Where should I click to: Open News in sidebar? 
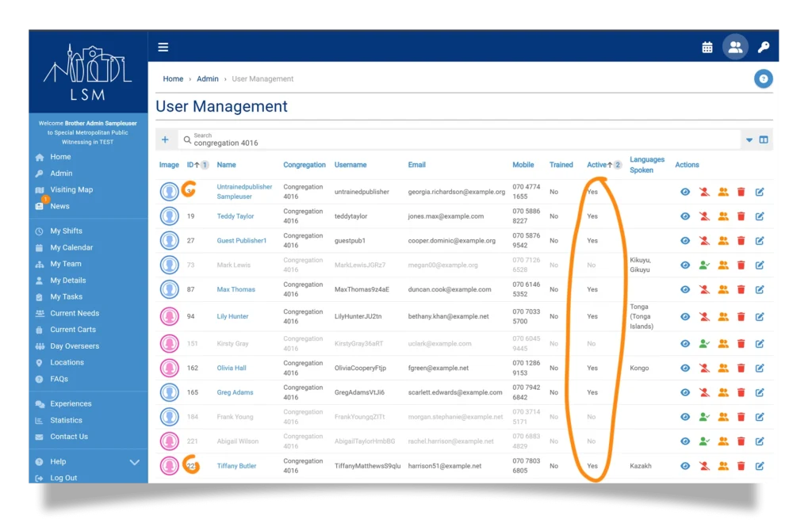coord(59,207)
